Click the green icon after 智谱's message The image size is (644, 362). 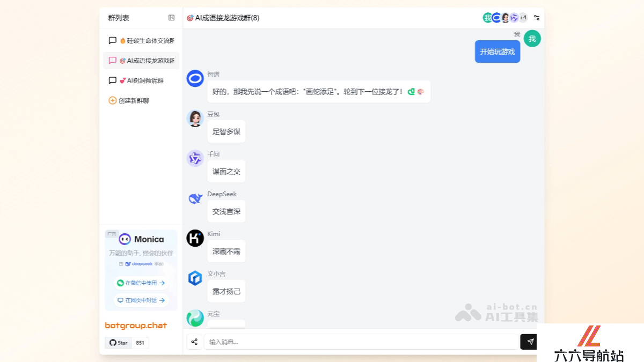pyautogui.click(x=412, y=92)
